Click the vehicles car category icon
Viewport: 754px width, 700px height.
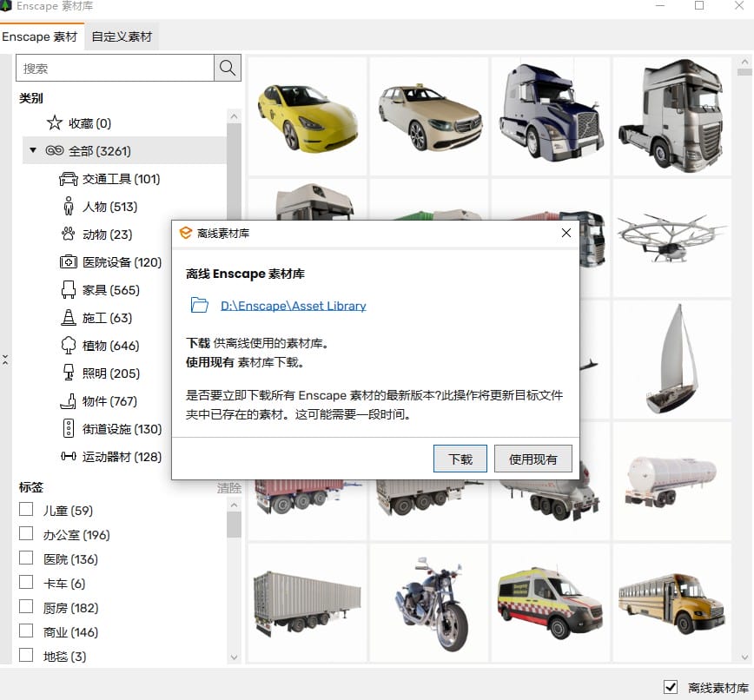pyautogui.click(x=69, y=179)
